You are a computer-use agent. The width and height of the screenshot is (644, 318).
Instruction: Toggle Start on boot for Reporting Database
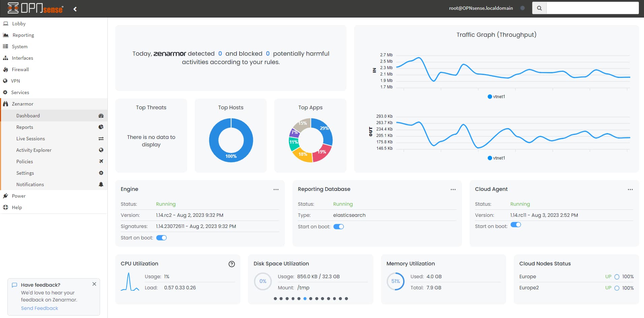(339, 227)
